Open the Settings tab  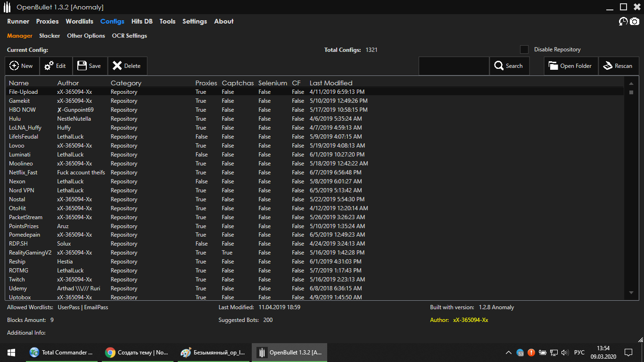click(x=195, y=21)
